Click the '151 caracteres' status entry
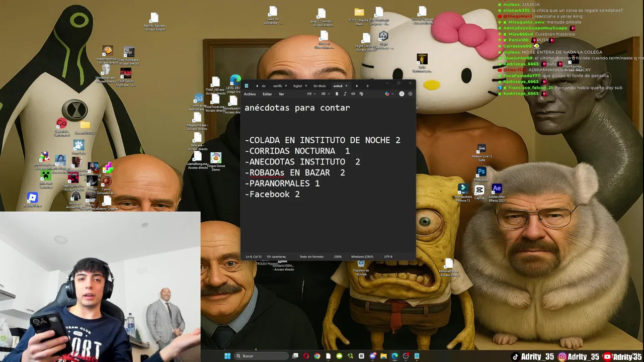Screen dimensions: 644x362 (276, 256)
